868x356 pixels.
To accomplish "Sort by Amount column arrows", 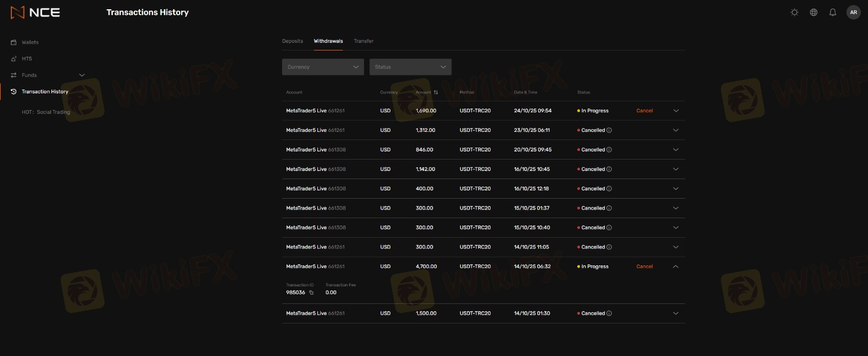I will 436,92.
